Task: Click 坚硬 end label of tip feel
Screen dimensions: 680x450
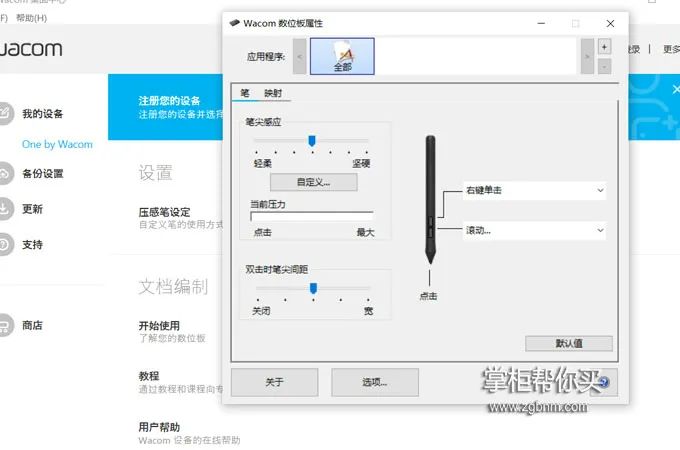Action: 361,163
